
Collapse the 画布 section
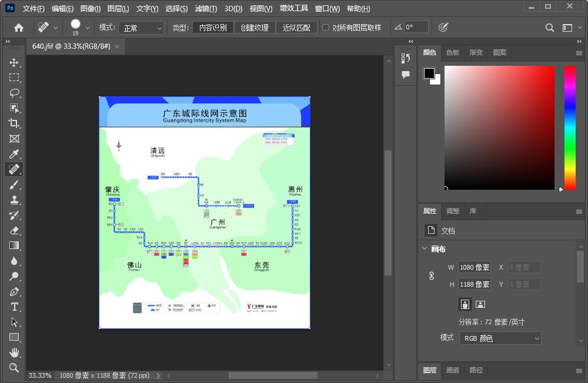pyautogui.click(x=425, y=248)
